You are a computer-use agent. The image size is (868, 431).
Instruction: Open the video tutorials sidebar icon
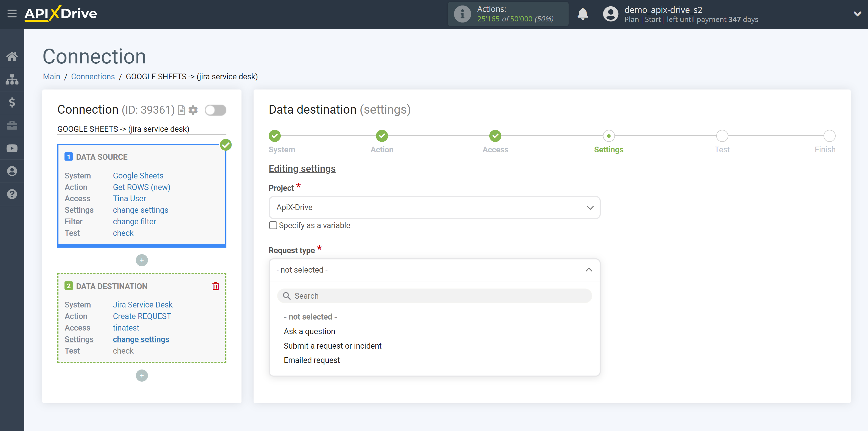tap(12, 148)
